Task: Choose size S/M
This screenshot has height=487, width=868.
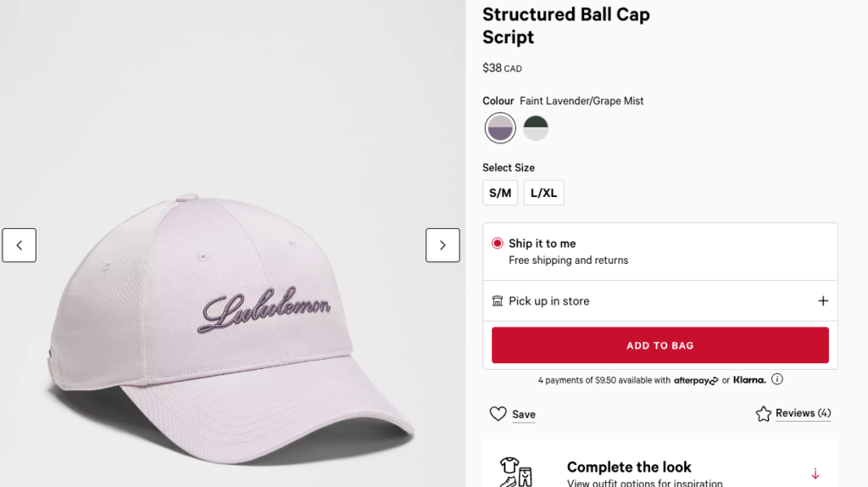Action: [x=500, y=193]
